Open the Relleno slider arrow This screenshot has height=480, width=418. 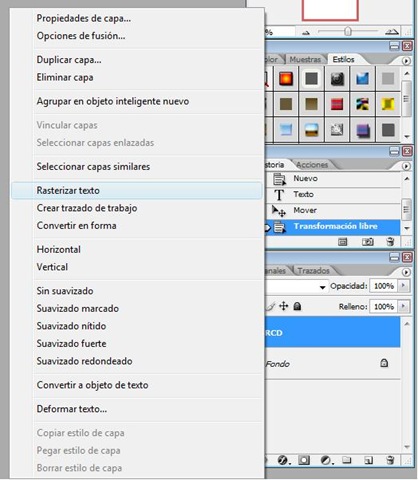(403, 306)
